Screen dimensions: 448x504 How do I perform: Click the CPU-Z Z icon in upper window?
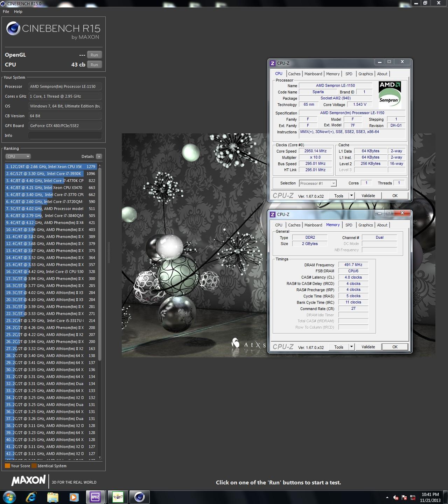273,63
